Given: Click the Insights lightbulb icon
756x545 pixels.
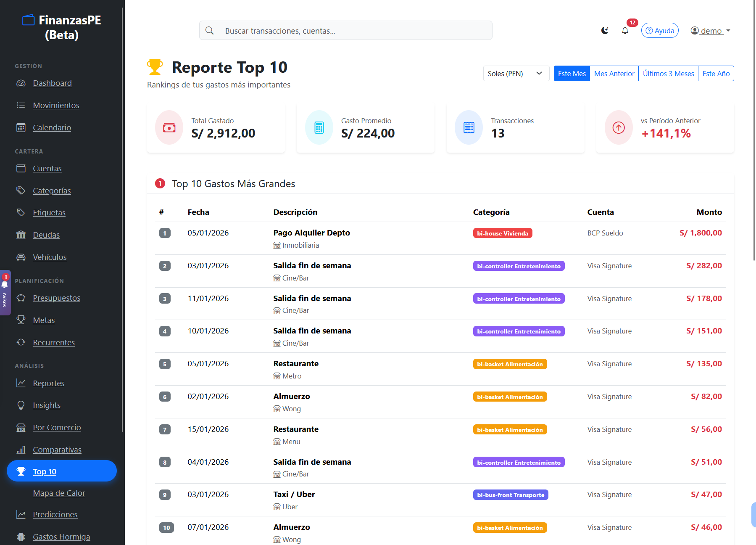Looking at the screenshot, I should coord(21,405).
